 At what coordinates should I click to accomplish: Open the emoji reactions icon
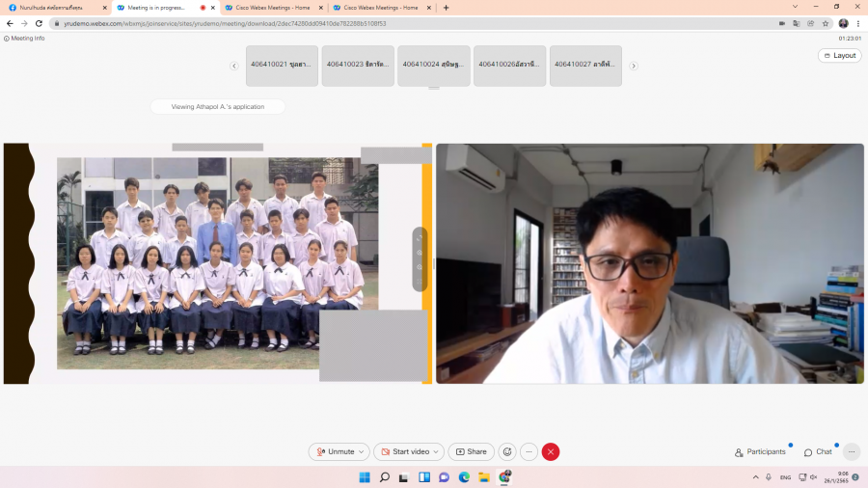[x=507, y=451]
